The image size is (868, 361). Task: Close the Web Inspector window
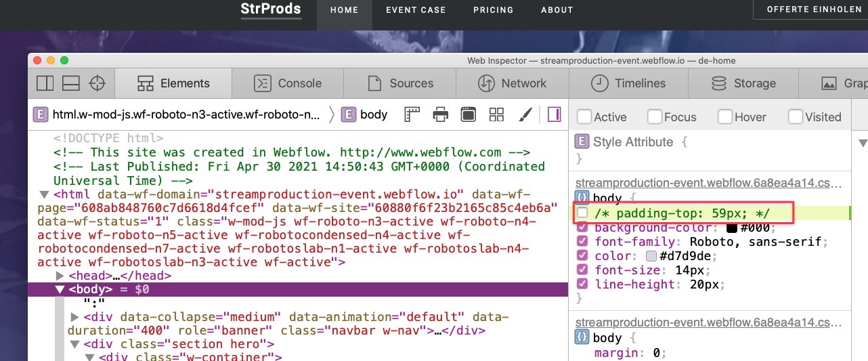[37, 60]
